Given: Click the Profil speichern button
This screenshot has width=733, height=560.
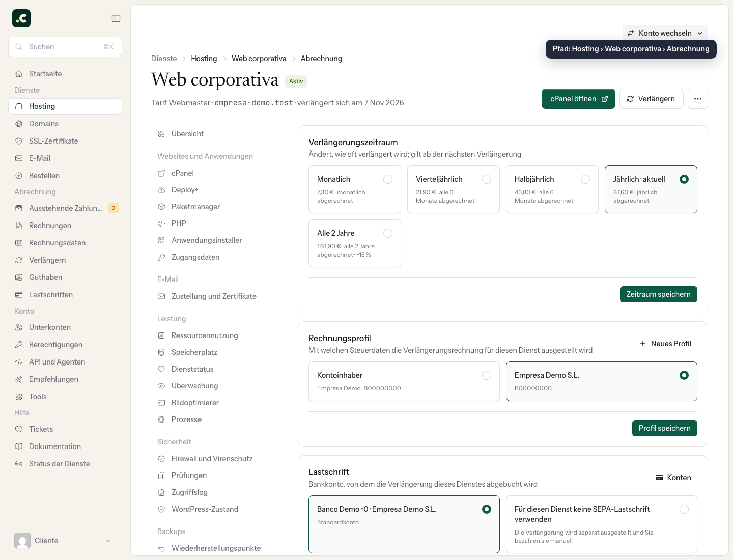Looking at the screenshot, I should [665, 428].
